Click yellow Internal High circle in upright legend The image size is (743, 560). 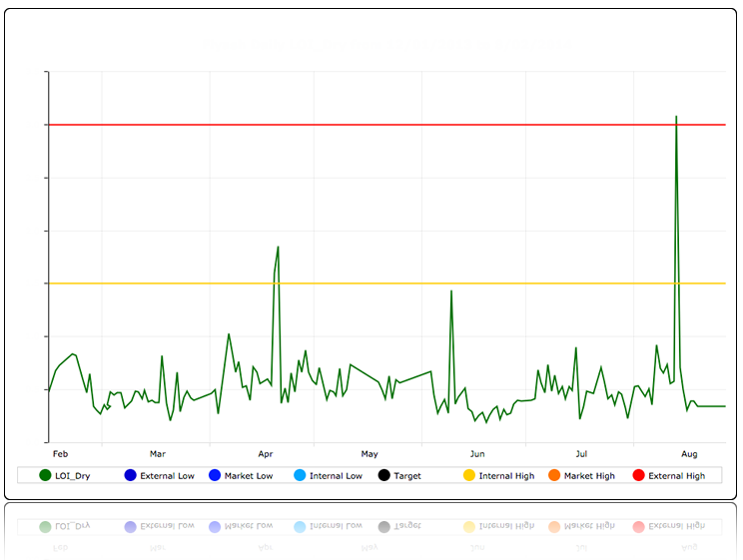tap(469, 476)
